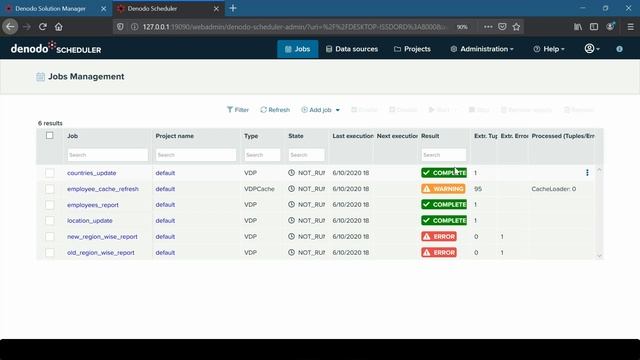Sort by the Last execution column header
Screen dimensions: 640x360
pyautogui.click(x=353, y=136)
